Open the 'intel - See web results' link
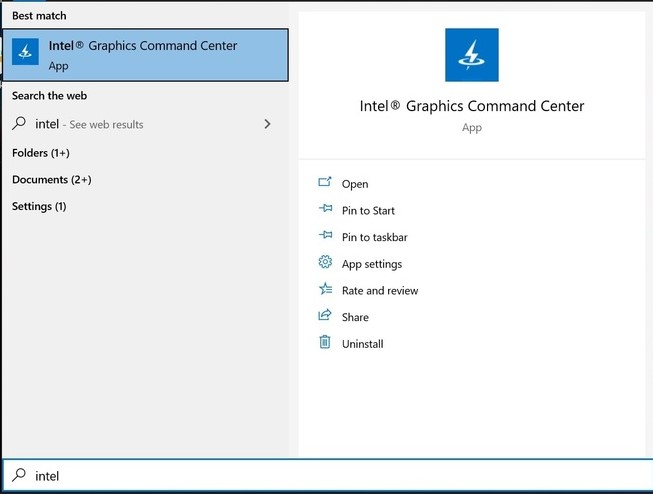Image resolution: width=653 pixels, height=494 pixels. point(90,125)
